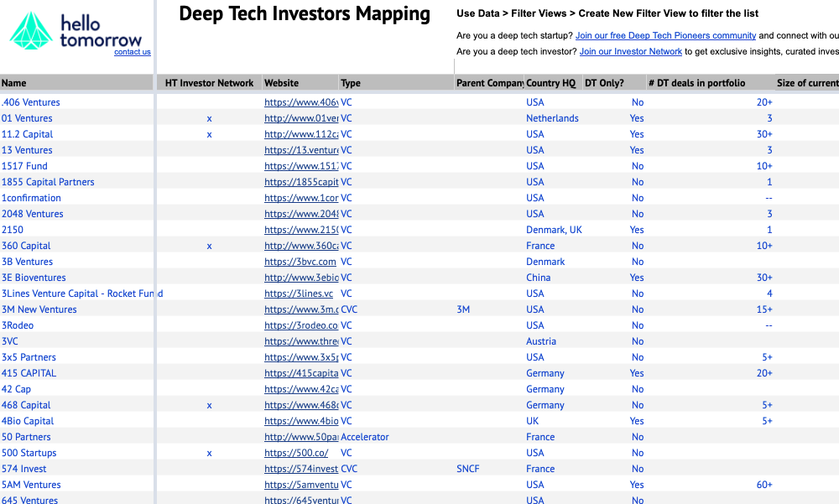Click the 3M parent company cell
The image size is (839, 504).
[x=463, y=309]
